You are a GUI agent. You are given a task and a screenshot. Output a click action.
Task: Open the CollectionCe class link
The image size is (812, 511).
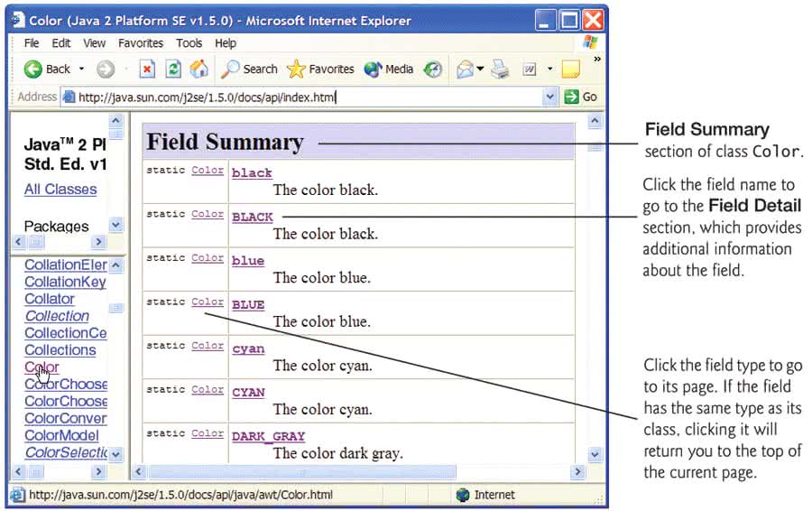coord(66,333)
